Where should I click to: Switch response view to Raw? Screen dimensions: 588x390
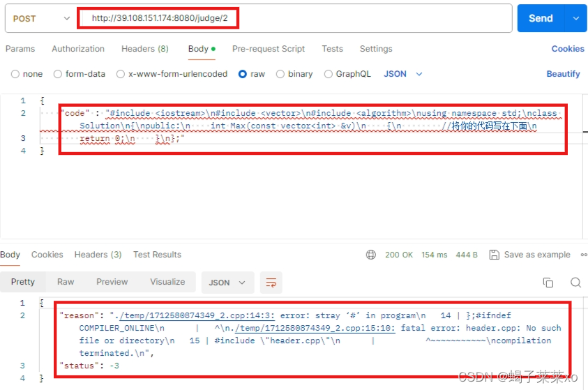66,282
